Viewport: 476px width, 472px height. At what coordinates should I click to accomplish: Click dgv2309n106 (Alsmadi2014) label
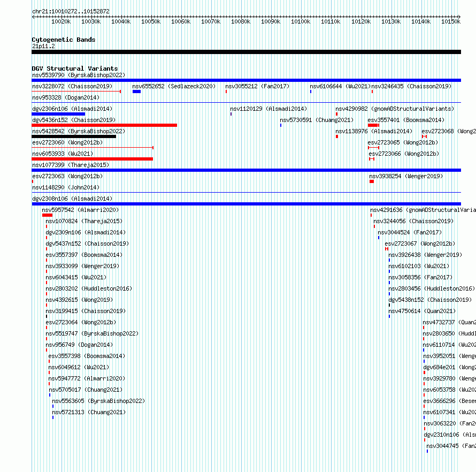coord(86,232)
